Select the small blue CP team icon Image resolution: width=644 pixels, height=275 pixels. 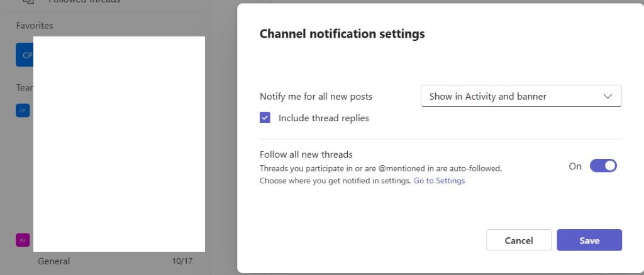23,111
